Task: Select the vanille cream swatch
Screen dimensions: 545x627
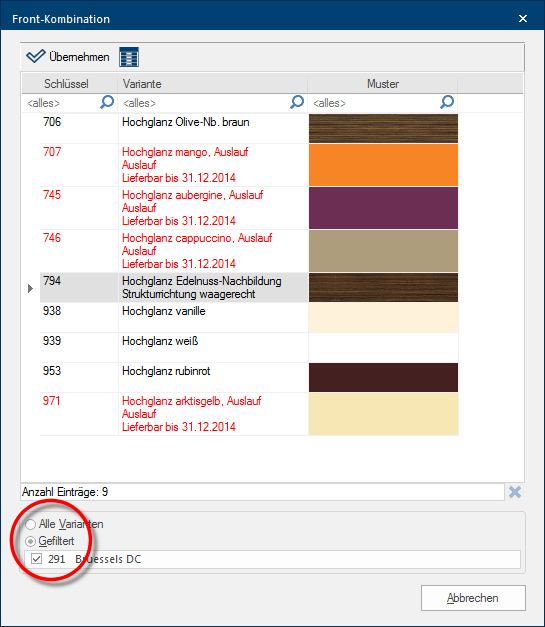Action: click(383, 317)
